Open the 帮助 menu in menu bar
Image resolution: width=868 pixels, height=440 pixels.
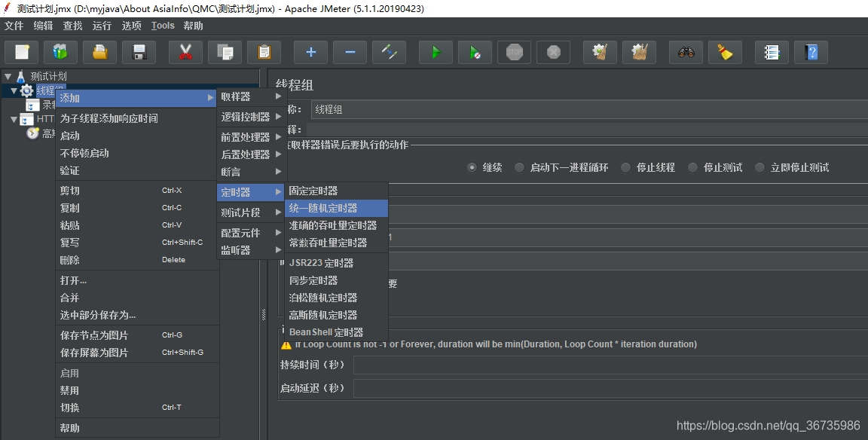193,26
